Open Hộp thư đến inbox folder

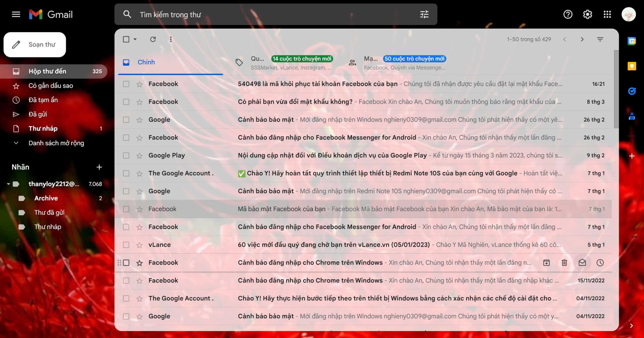(x=54, y=71)
